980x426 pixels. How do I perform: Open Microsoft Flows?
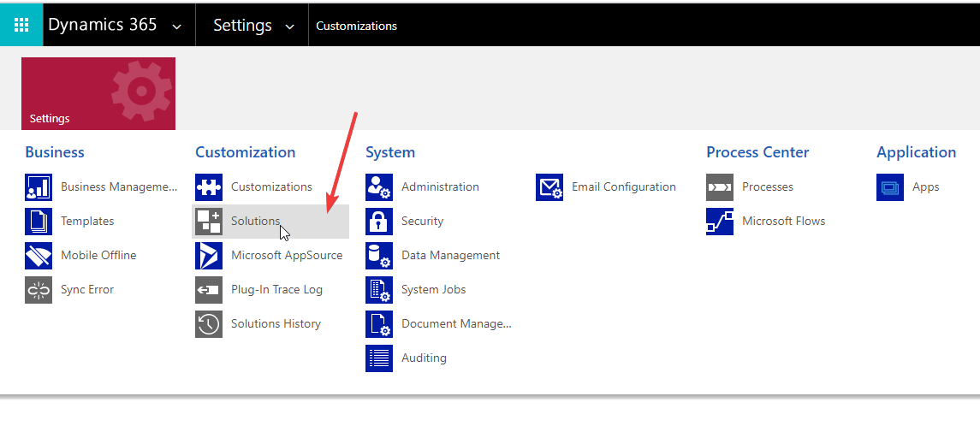coord(784,221)
